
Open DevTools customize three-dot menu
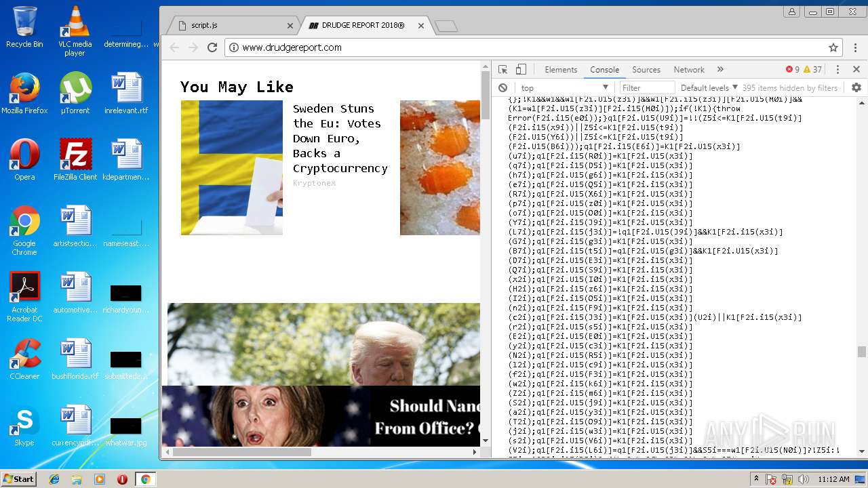tap(837, 70)
